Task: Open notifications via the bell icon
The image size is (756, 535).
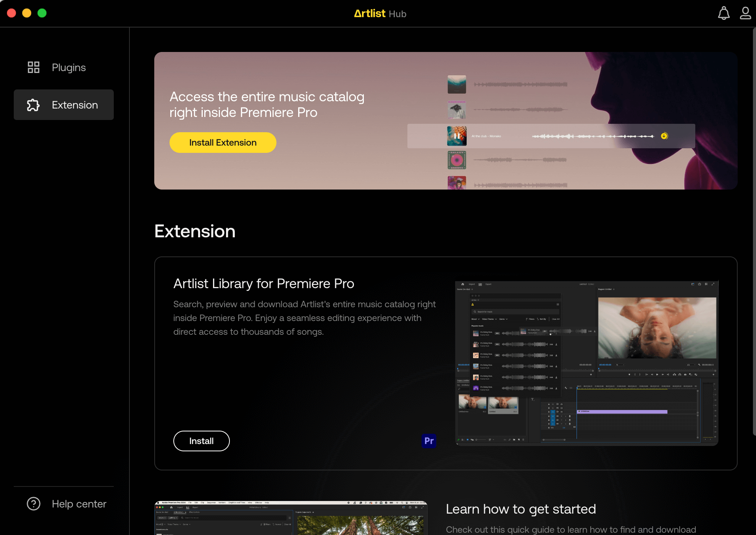Action: (x=724, y=13)
